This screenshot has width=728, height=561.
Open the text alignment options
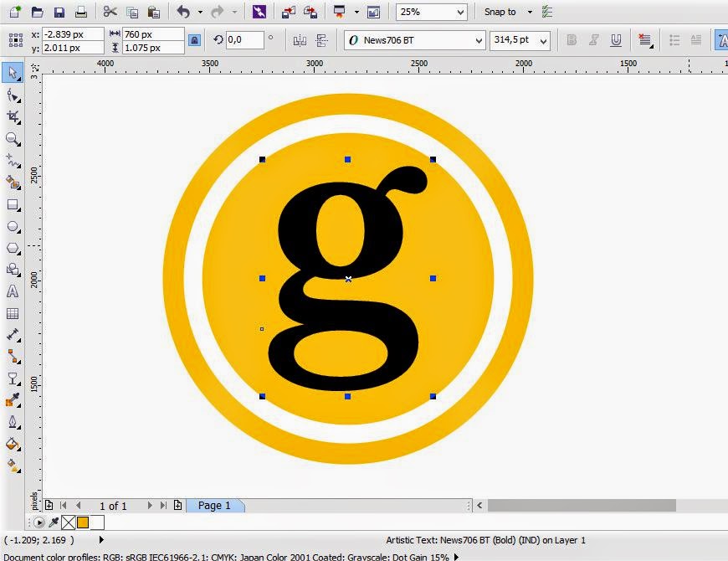pyautogui.click(x=645, y=40)
